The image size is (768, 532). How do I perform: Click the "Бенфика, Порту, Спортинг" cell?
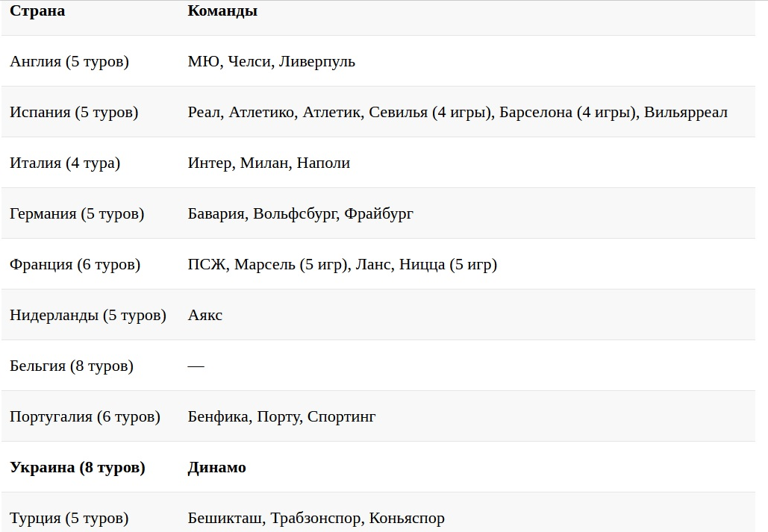pos(282,417)
